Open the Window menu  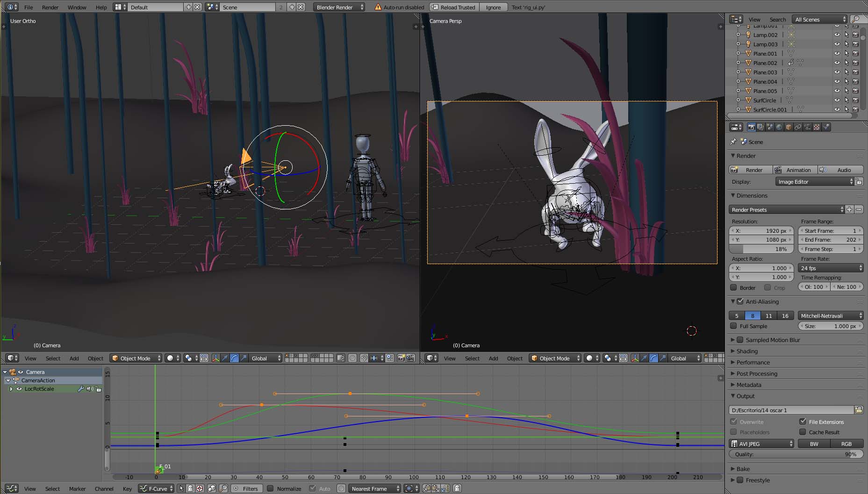tap(77, 7)
